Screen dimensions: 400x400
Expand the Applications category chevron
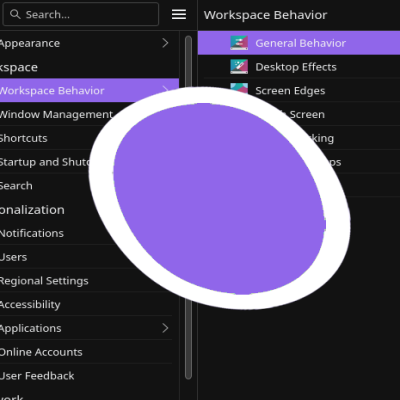click(165, 328)
